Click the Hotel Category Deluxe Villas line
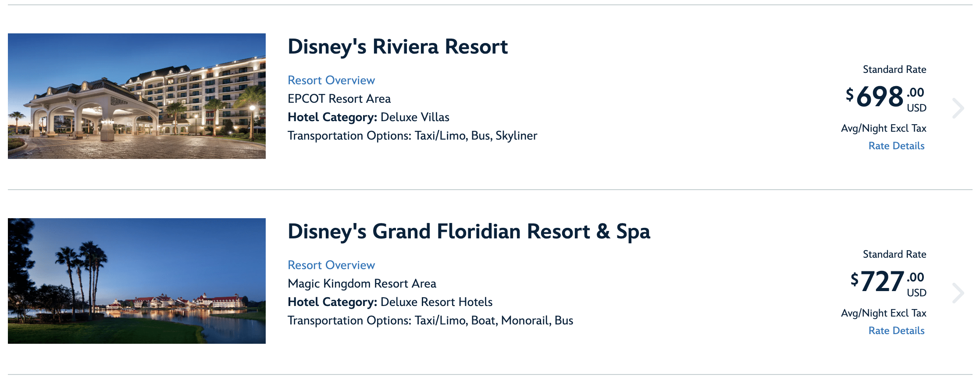The image size is (980, 378). click(x=368, y=117)
